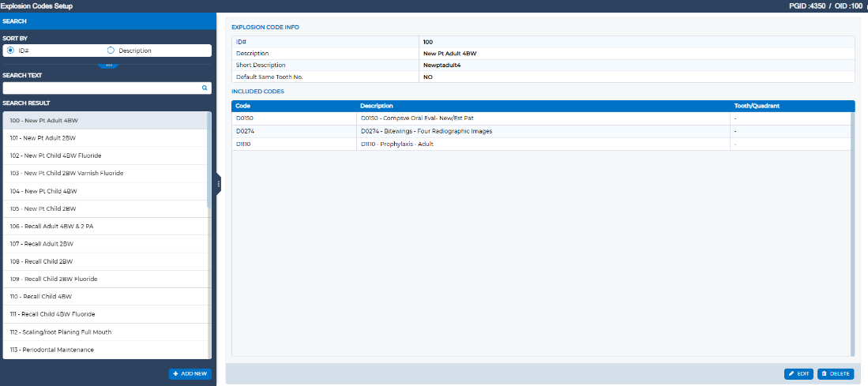This screenshot has width=868, height=386.
Task: Click the search magnifier icon
Action: (x=205, y=88)
